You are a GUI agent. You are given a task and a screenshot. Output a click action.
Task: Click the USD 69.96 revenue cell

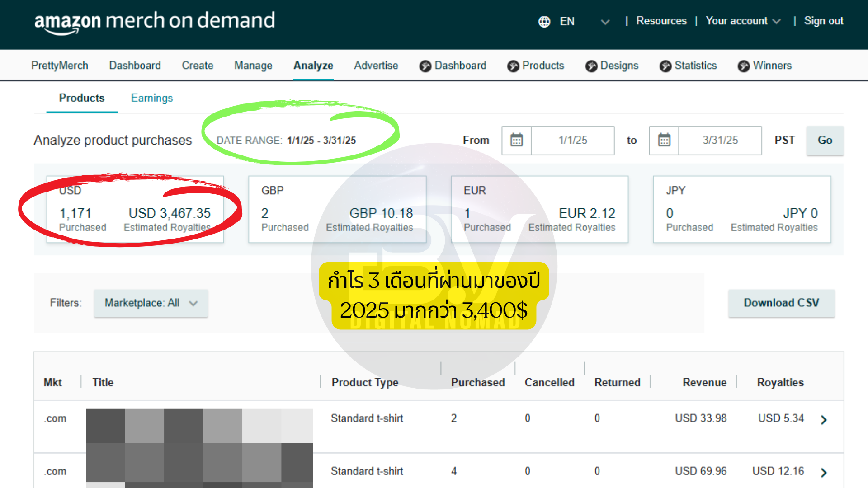[x=701, y=471]
